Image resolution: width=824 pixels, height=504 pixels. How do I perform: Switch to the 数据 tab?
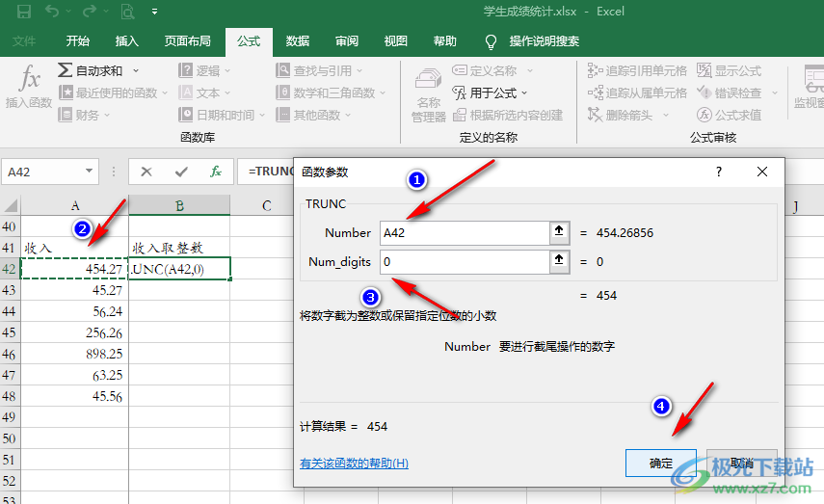tap(298, 41)
